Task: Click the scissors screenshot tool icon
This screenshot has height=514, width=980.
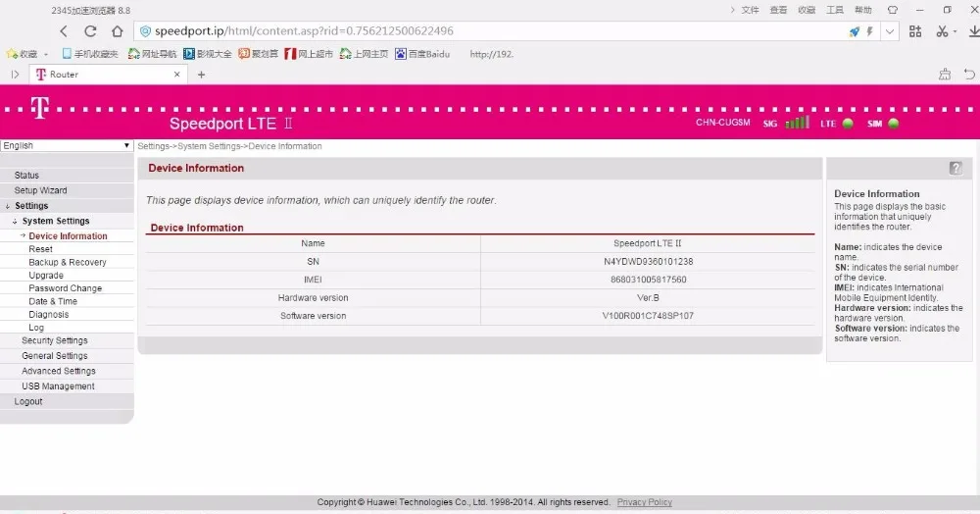Action: click(x=942, y=31)
